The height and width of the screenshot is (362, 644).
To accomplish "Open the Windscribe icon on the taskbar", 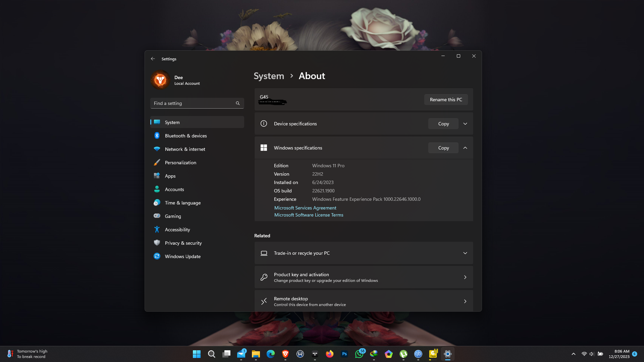I will click(x=300, y=354).
